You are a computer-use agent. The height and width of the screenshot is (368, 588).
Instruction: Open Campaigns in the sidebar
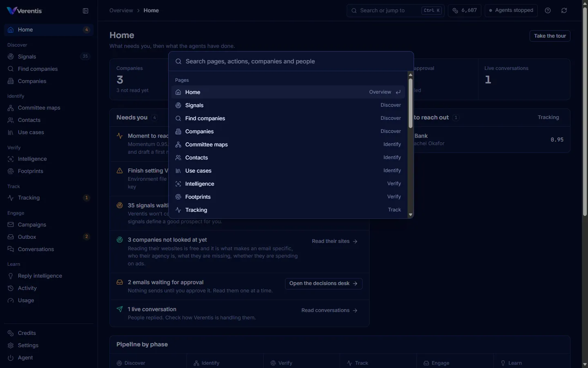49,224
